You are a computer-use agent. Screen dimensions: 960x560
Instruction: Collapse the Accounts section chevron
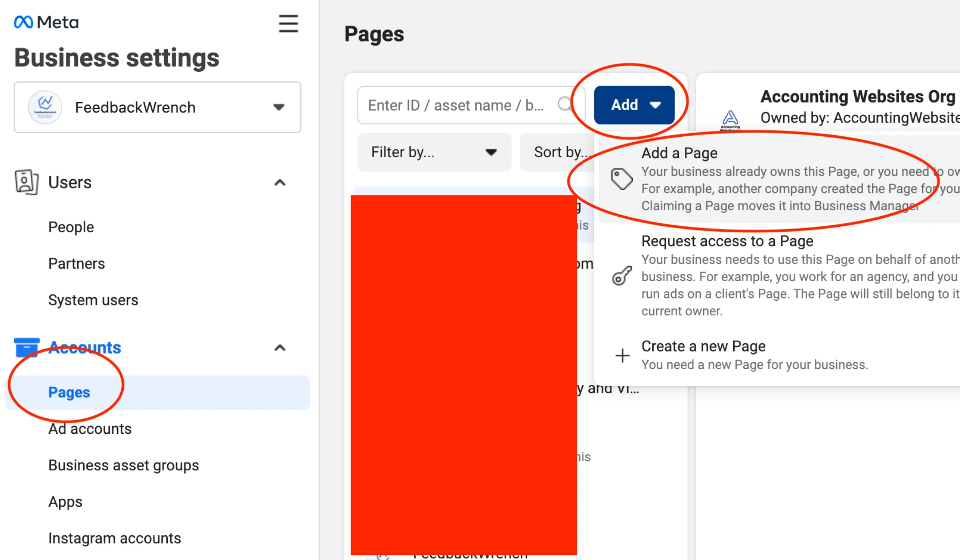(280, 348)
